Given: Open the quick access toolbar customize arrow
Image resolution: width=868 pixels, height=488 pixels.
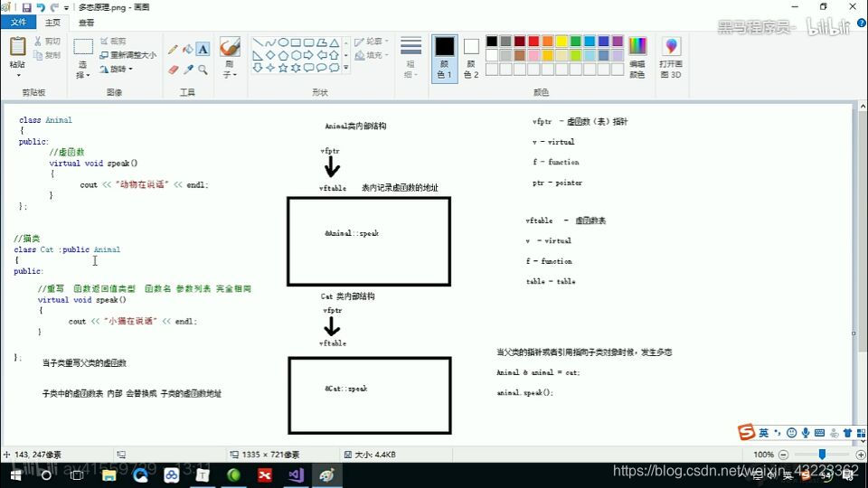Looking at the screenshot, I should [66, 8].
